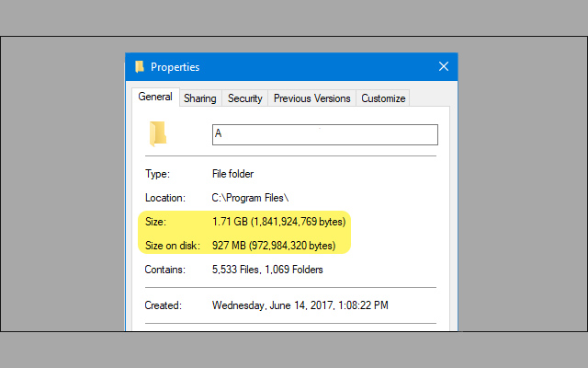Open the Sharing tab
Viewport: 588px width, 368px height.
[x=200, y=98]
